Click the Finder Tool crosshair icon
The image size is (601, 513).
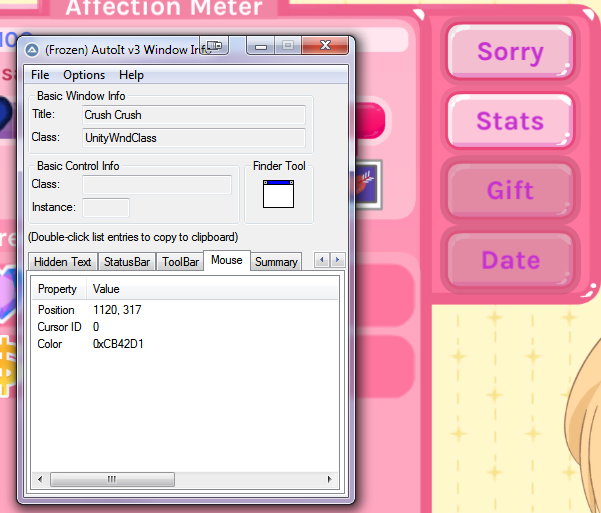(x=278, y=194)
